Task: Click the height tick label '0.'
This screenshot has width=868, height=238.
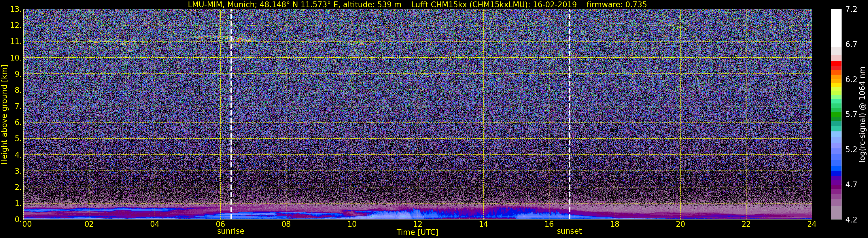Action: pyautogui.click(x=18, y=220)
